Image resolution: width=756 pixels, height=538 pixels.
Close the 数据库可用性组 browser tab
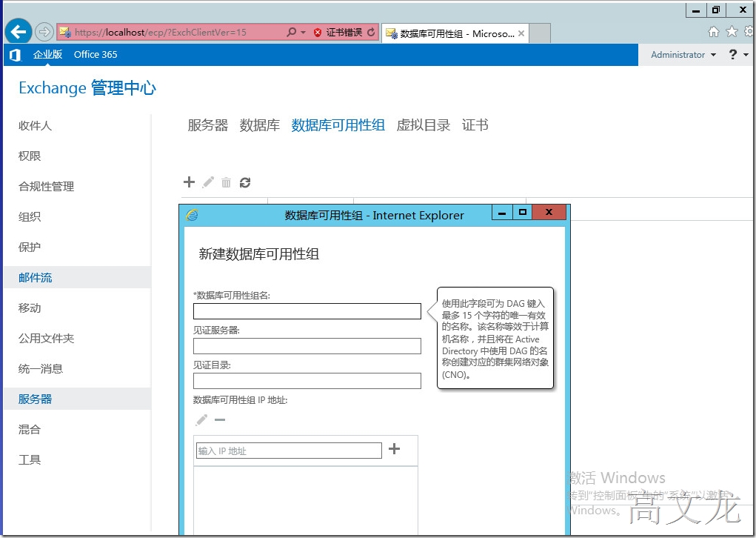(521, 33)
